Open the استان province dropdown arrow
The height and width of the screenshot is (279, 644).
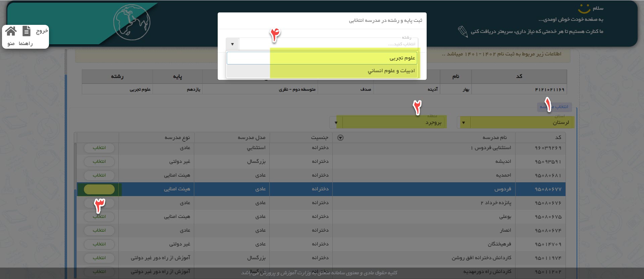click(x=463, y=123)
